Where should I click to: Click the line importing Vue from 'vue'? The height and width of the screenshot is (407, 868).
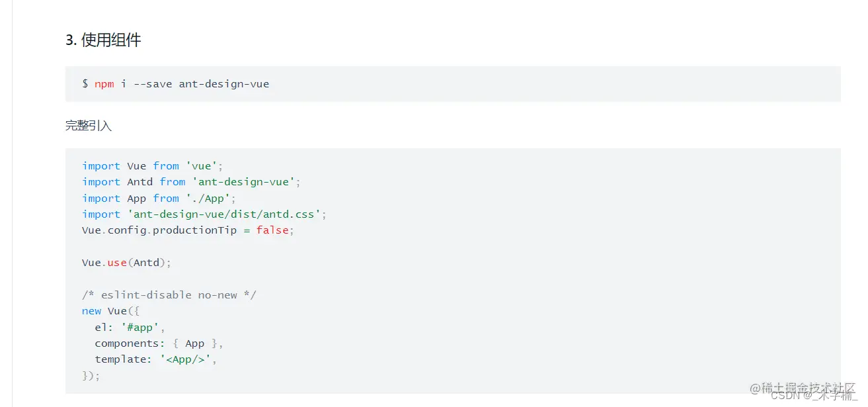click(x=153, y=166)
